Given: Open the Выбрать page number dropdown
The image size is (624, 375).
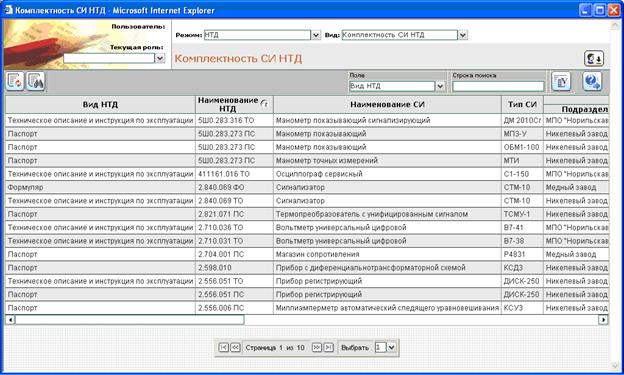Looking at the screenshot, I should click(391, 348).
